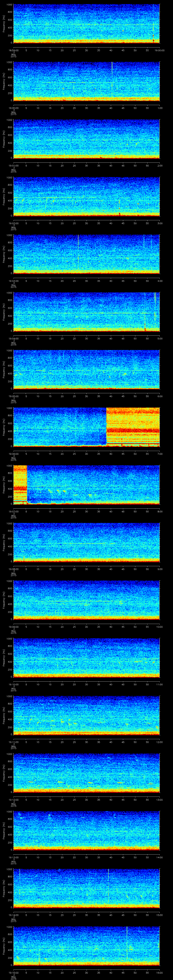Click the 19:06:00 start time label
The width and height of the screenshot is (173, 980).
13,454
